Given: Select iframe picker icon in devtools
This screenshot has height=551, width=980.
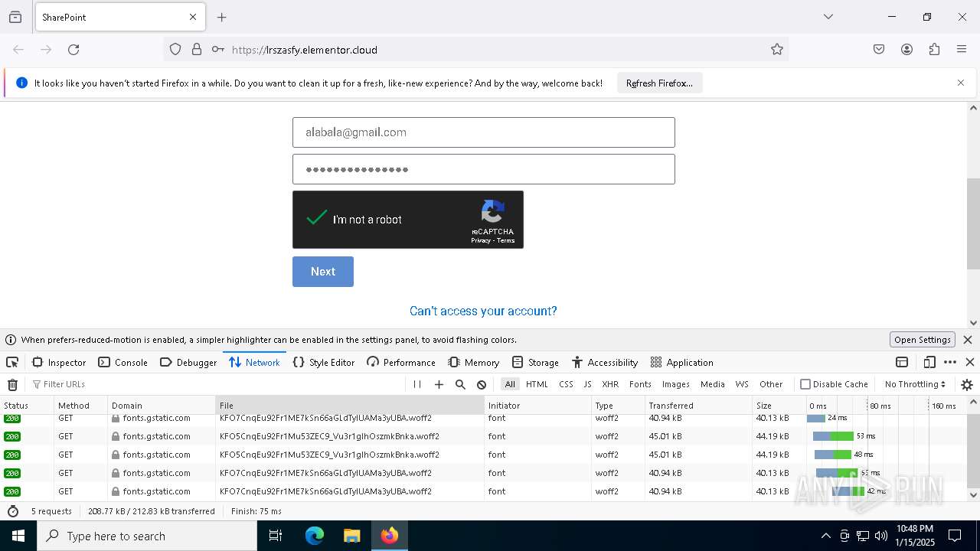Looking at the screenshot, I should point(902,363).
